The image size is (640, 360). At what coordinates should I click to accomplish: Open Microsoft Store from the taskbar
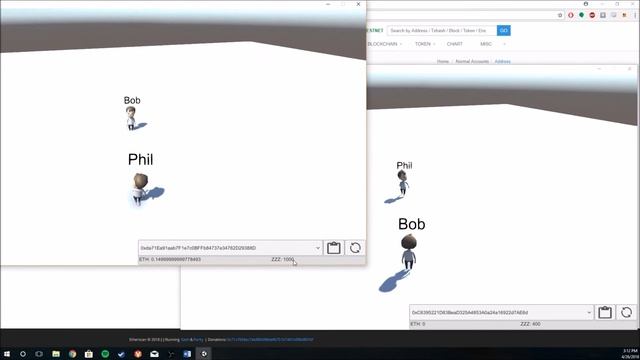click(x=89, y=354)
